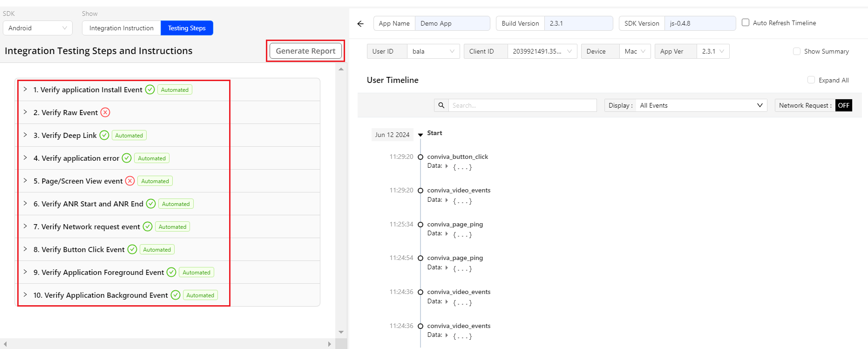Click the timeline Search input field
This screenshot has width=868, height=349.
click(522, 105)
